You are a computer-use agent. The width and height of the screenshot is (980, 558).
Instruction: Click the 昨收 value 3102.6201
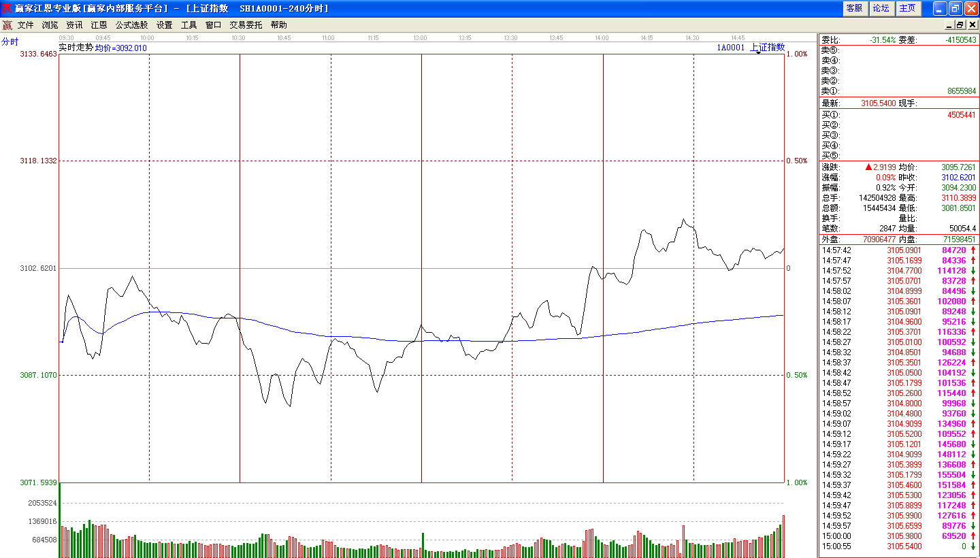click(x=959, y=177)
